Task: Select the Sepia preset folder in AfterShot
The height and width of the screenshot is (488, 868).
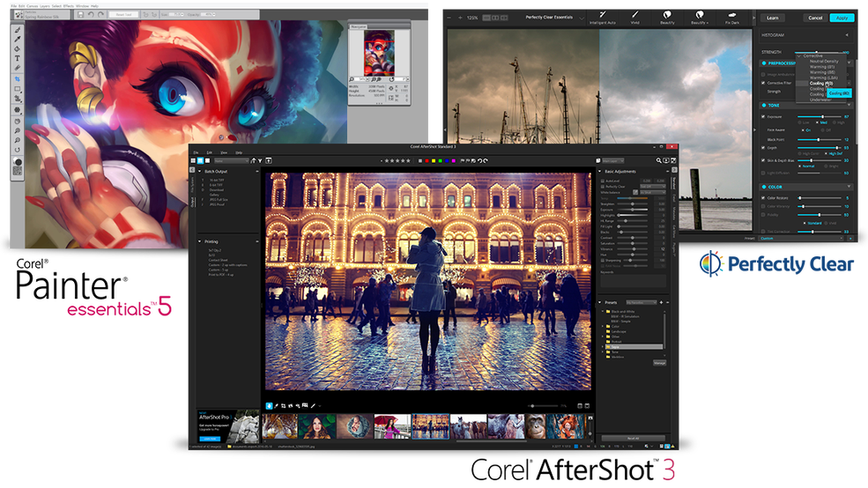Action: coord(634,347)
